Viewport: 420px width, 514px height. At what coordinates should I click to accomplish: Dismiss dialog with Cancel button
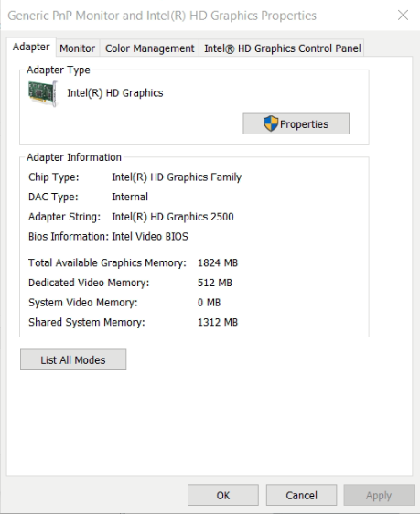(x=301, y=495)
